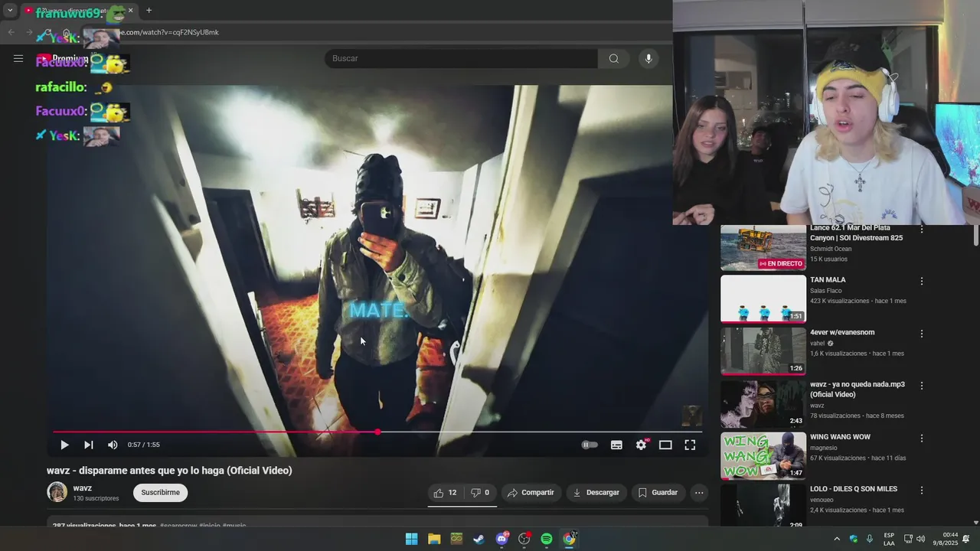The width and height of the screenshot is (980, 551).
Task: Click magnesio channel name
Action: click(x=824, y=448)
